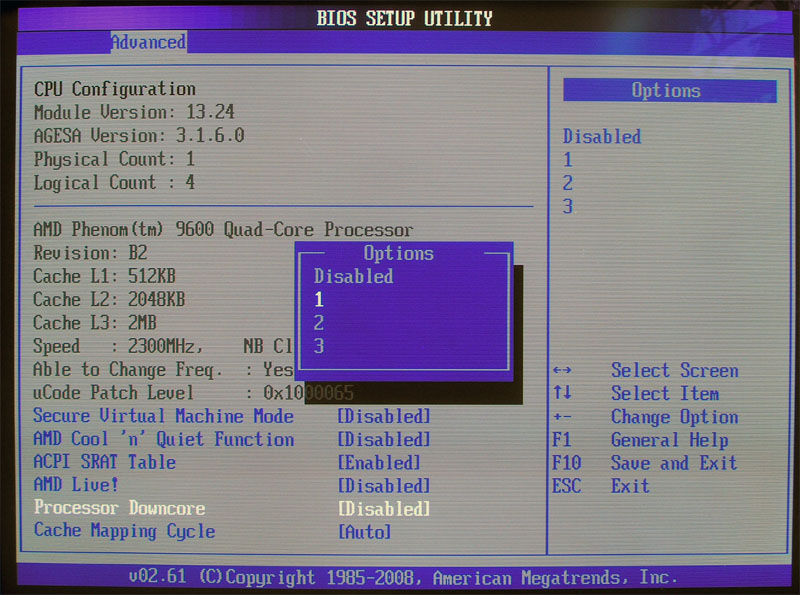Select Disabled in the Options popup
The height and width of the screenshot is (595, 800).
click(354, 276)
